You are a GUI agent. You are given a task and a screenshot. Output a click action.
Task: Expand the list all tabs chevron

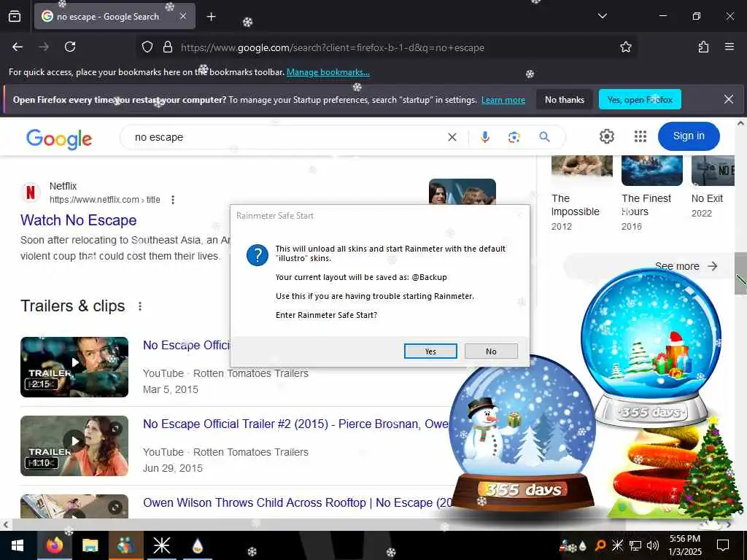(x=602, y=16)
